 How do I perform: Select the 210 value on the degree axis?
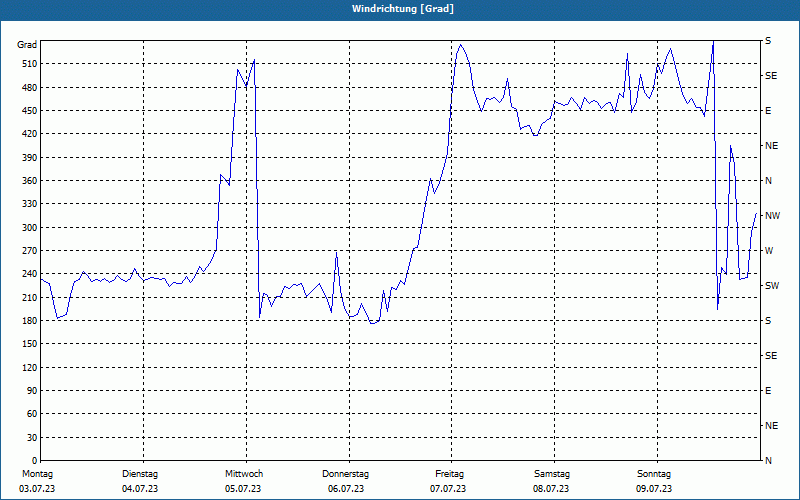click(x=30, y=297)
